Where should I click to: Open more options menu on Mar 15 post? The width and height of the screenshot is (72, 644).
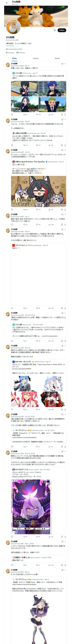(65, 229)
